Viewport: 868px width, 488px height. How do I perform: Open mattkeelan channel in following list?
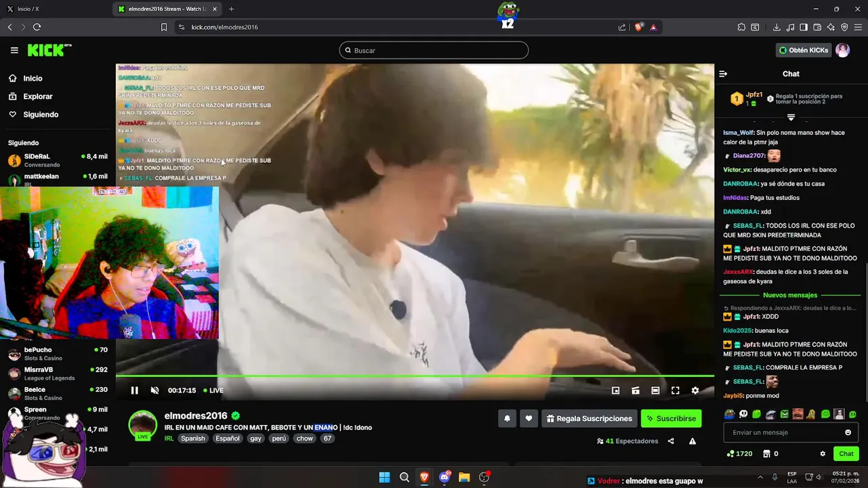point(58,180)
